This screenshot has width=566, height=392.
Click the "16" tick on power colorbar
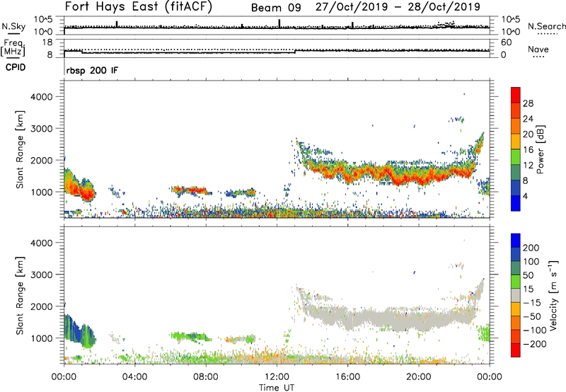tap(528, 149)
